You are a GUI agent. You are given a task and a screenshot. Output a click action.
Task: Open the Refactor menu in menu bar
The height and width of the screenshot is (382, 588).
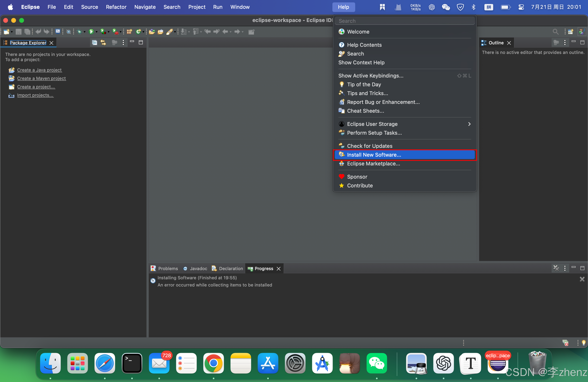click(x=116, y=7)
